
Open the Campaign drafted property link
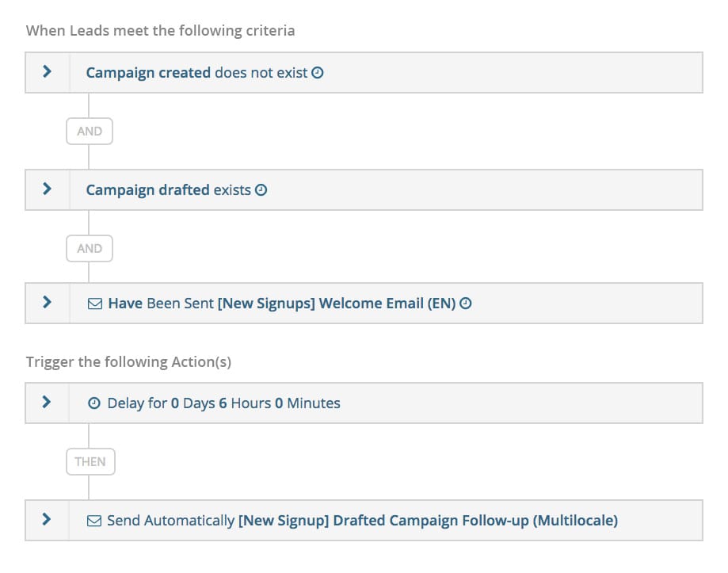(x=148, y=190)
